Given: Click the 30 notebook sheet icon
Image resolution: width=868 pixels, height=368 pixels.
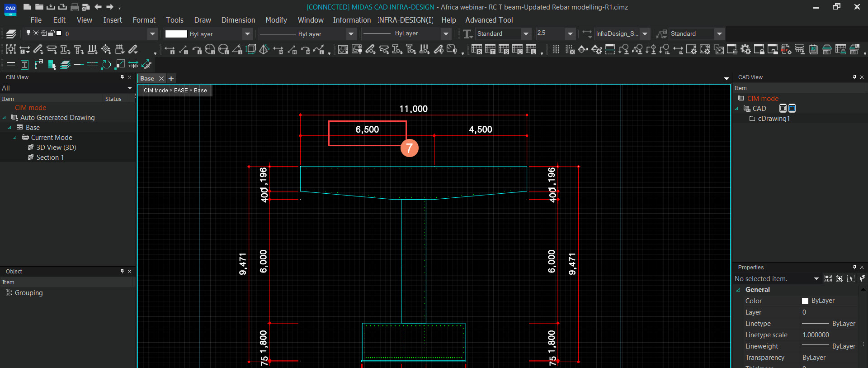Looking at the screenshot, I should tap(813, 49).
